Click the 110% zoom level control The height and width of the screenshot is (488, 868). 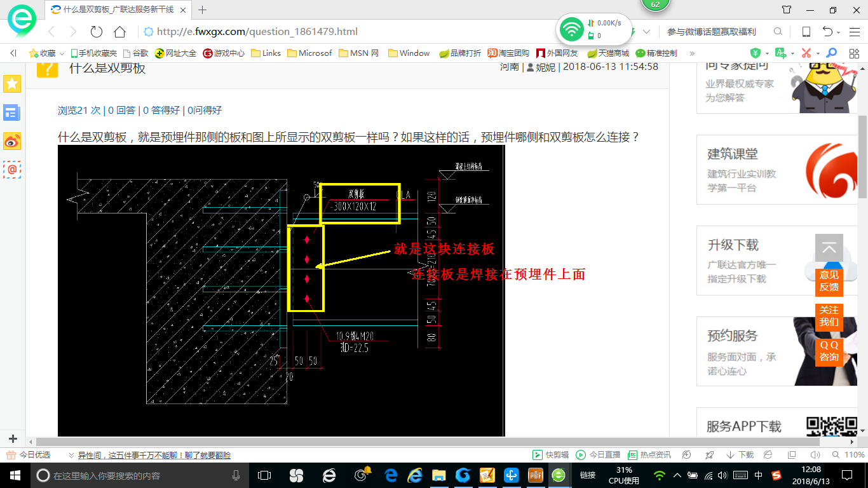[848, 455]
